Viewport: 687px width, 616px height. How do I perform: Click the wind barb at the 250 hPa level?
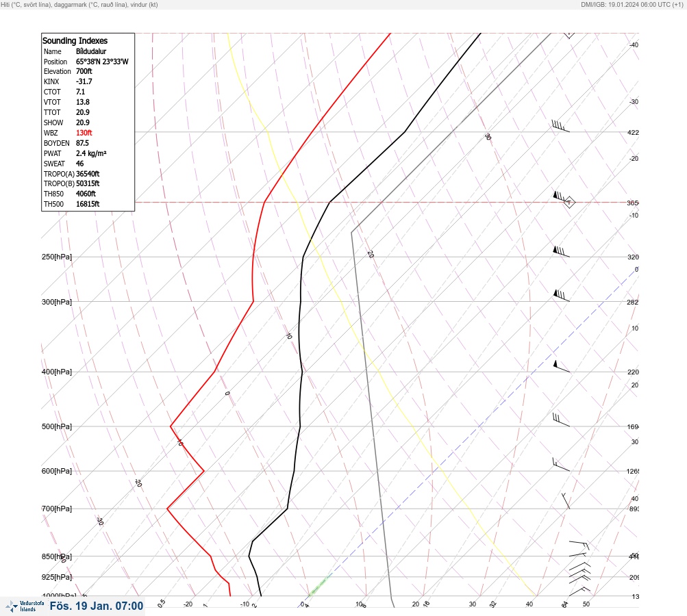click(561, 252)
